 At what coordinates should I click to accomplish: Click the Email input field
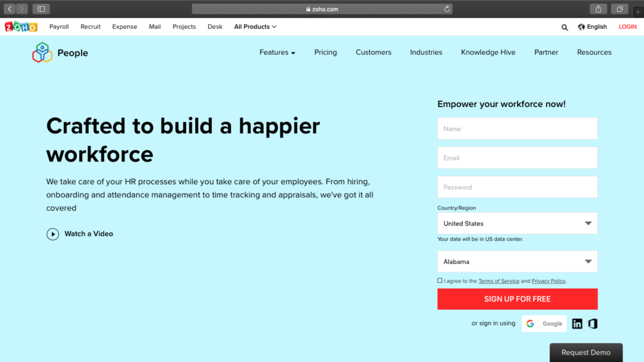pos(517,158)
